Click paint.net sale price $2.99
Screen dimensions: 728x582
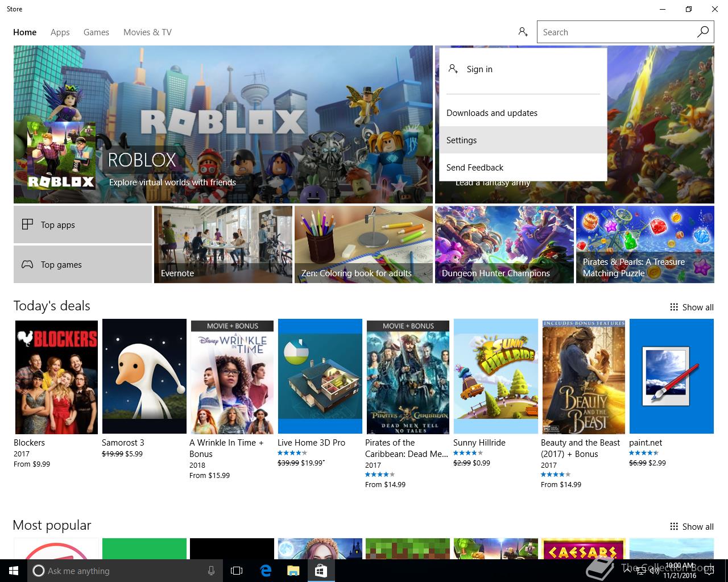657,463
